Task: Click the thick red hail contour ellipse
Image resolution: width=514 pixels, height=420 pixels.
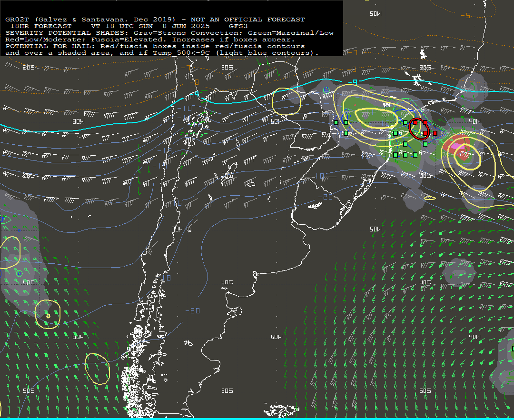Action: tap(419, 128)
